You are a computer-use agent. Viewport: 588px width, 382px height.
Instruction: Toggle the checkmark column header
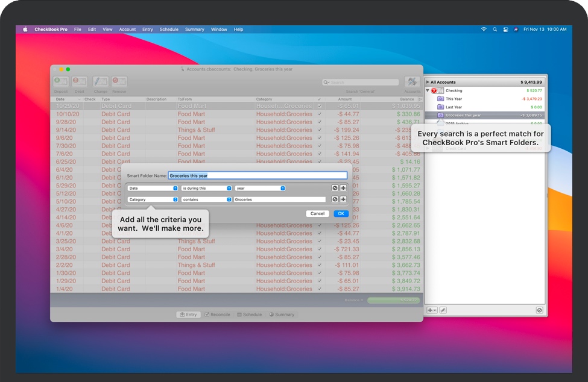(318, 99)
